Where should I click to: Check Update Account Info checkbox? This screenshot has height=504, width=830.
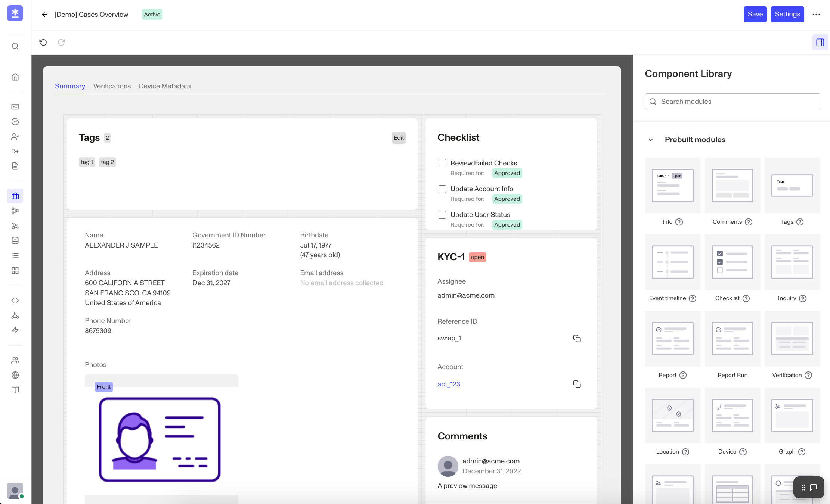442,189
